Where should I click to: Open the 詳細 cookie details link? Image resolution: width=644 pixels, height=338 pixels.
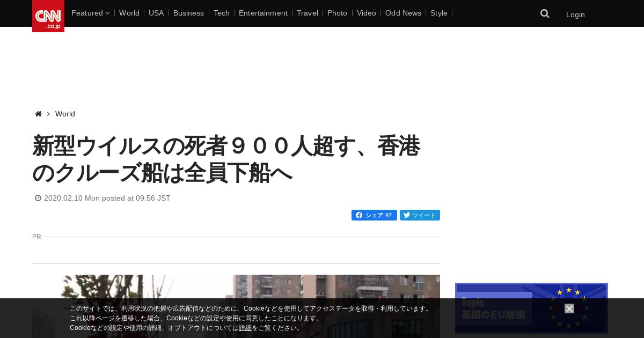[x=245, y=328]
